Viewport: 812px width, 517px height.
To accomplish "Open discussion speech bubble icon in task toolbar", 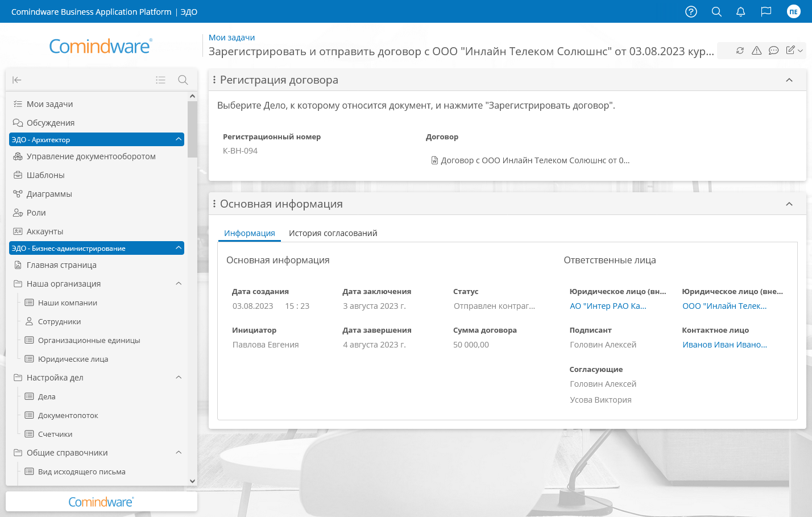I will click(773, 51).
